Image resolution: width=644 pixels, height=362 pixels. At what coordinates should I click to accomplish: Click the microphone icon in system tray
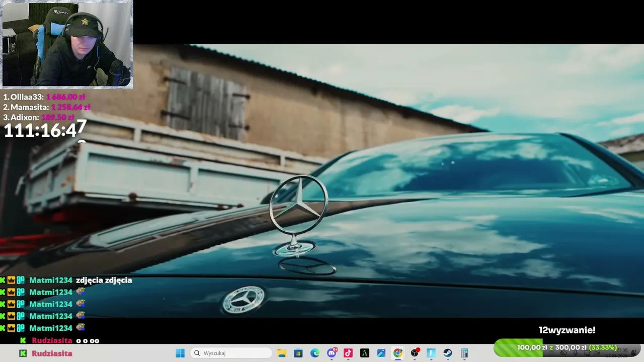575,353
